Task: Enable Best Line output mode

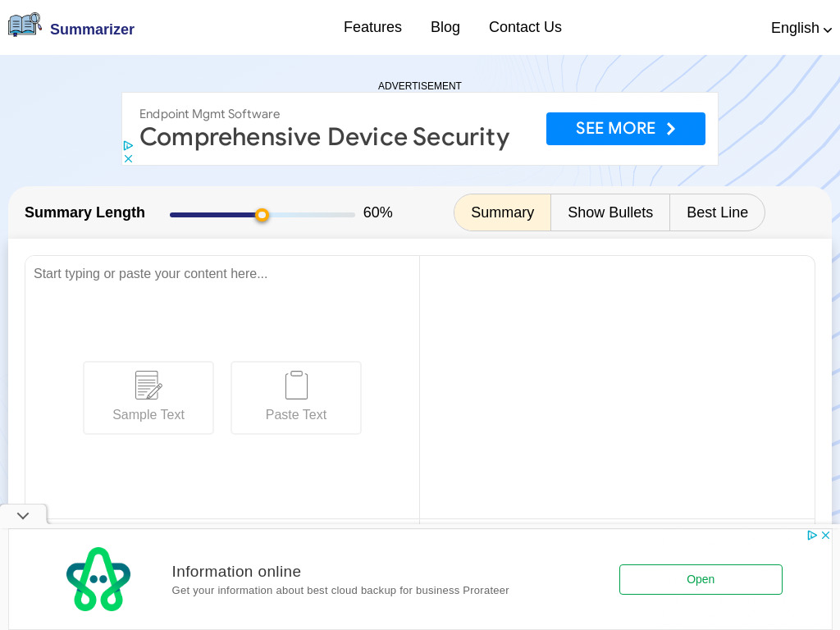Action: pyautogui.click(x=717, y=212)
